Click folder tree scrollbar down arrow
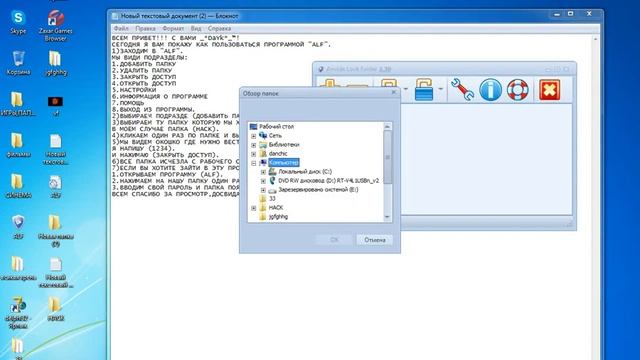640x360 pixels. (387, 218)
